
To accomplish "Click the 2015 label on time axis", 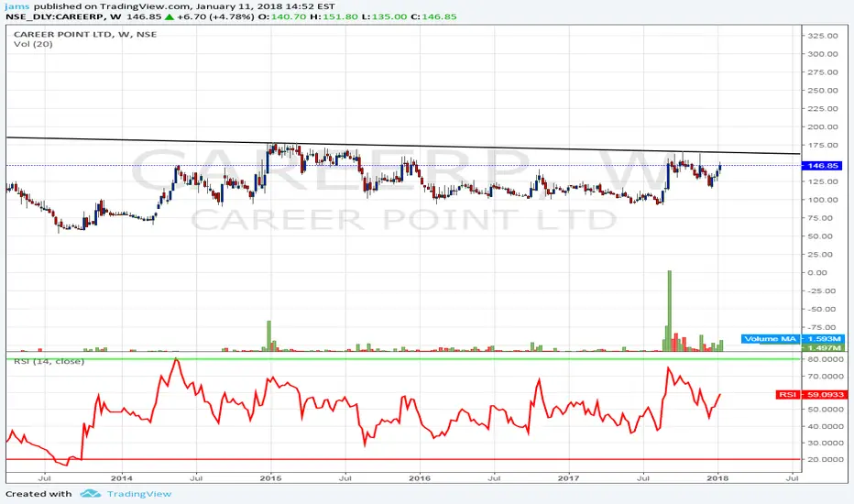I will [270, 478].
